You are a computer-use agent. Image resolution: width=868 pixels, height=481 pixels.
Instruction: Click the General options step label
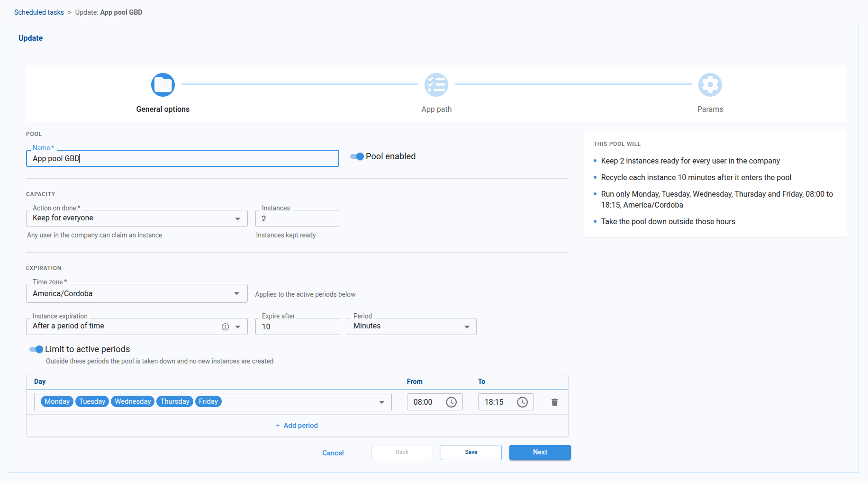click(x=163, y=109)
